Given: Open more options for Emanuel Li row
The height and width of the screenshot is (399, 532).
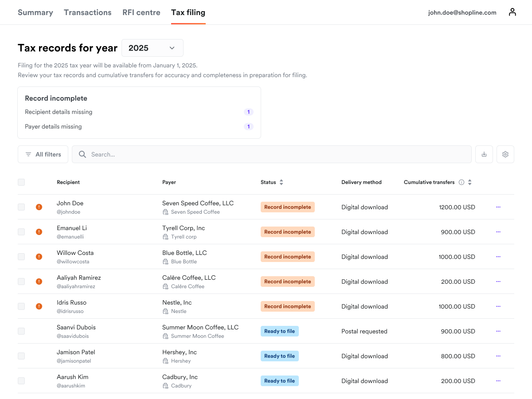Looking at the screenshot, I should [498, 232].
